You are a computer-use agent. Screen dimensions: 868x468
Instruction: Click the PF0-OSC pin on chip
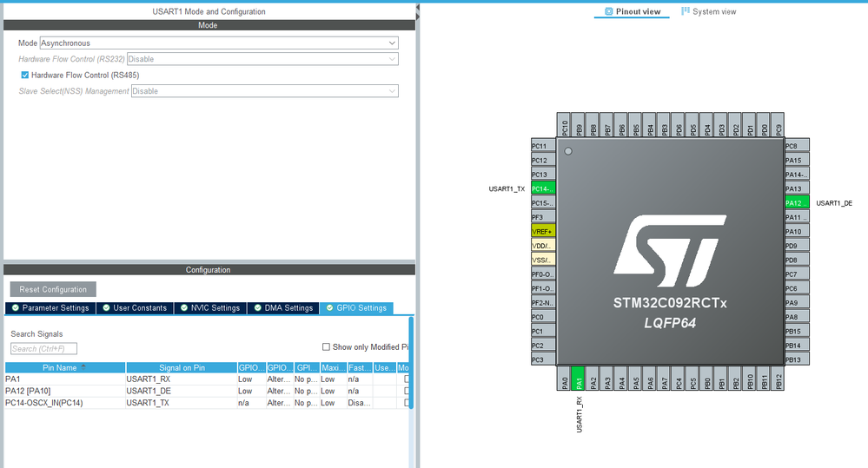(x=543, y=274)
